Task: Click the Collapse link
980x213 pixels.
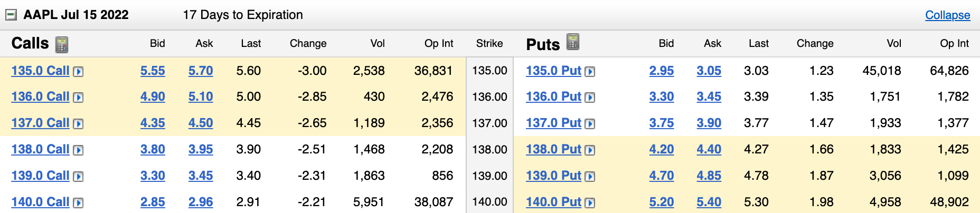Action: (947, 15)
